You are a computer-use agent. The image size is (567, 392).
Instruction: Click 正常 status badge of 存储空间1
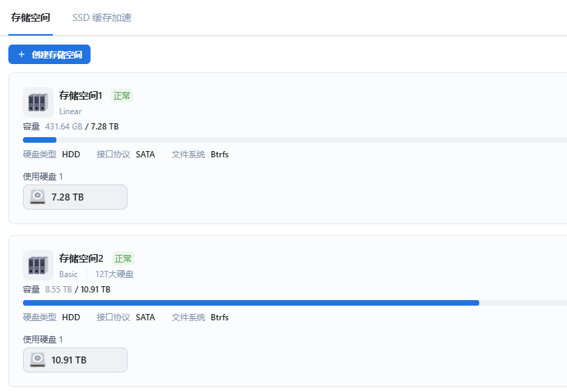click(x=122, y=96)
